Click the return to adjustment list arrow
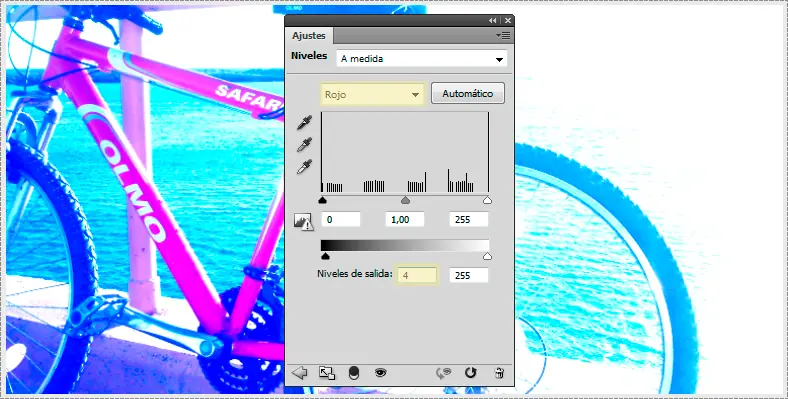 click(x=299, y=373)
